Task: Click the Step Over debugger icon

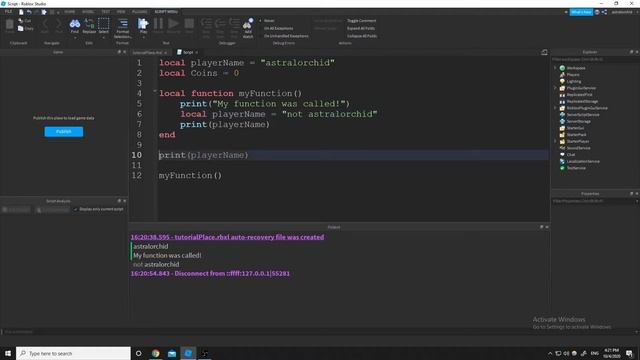Action: 220,27
